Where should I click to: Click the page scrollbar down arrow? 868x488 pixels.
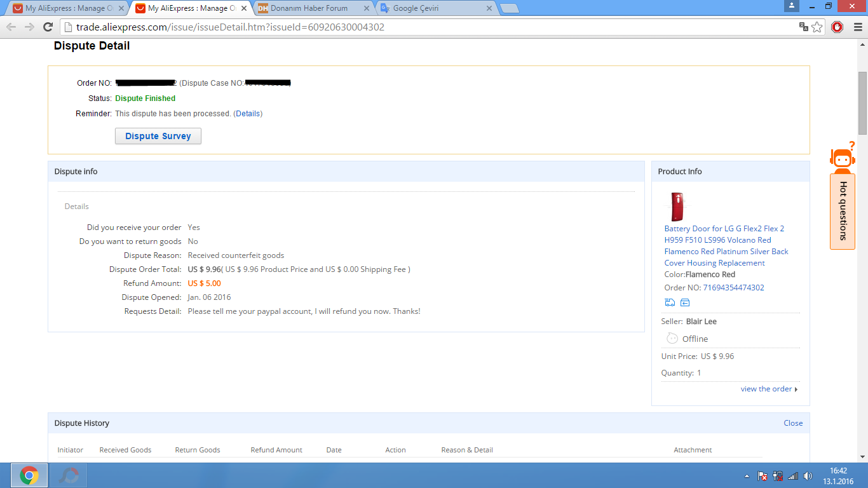tap(862, 456)
